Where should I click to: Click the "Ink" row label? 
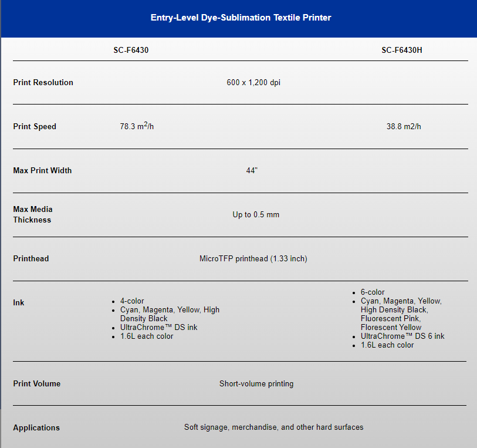click(x=19, y=302)
